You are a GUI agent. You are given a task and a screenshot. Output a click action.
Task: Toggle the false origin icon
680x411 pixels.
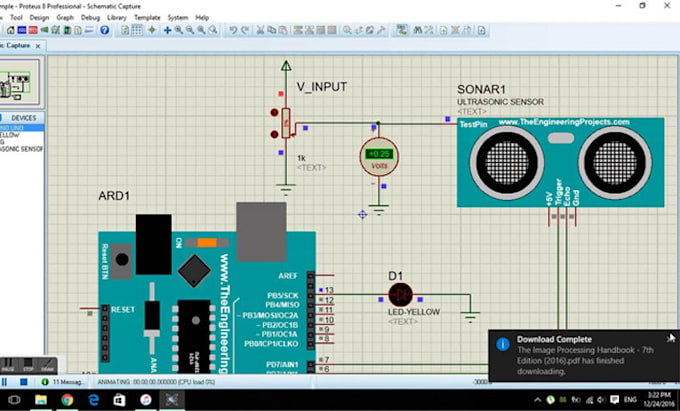click(152, 30)
